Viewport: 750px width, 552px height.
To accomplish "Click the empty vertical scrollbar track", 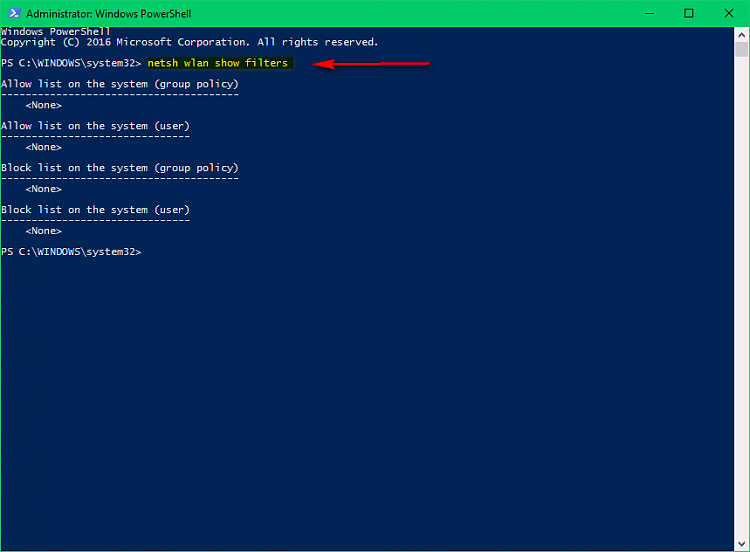I will click(x=741, y=300).
